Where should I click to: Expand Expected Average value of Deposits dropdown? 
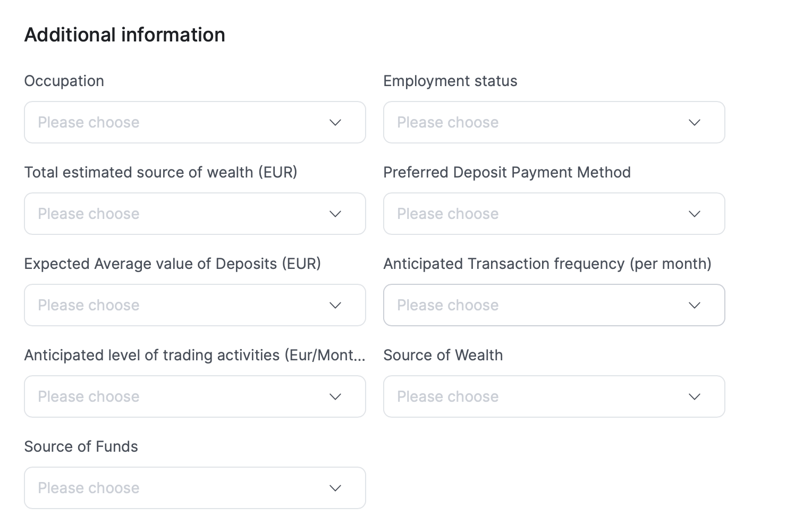click(181, 305)
